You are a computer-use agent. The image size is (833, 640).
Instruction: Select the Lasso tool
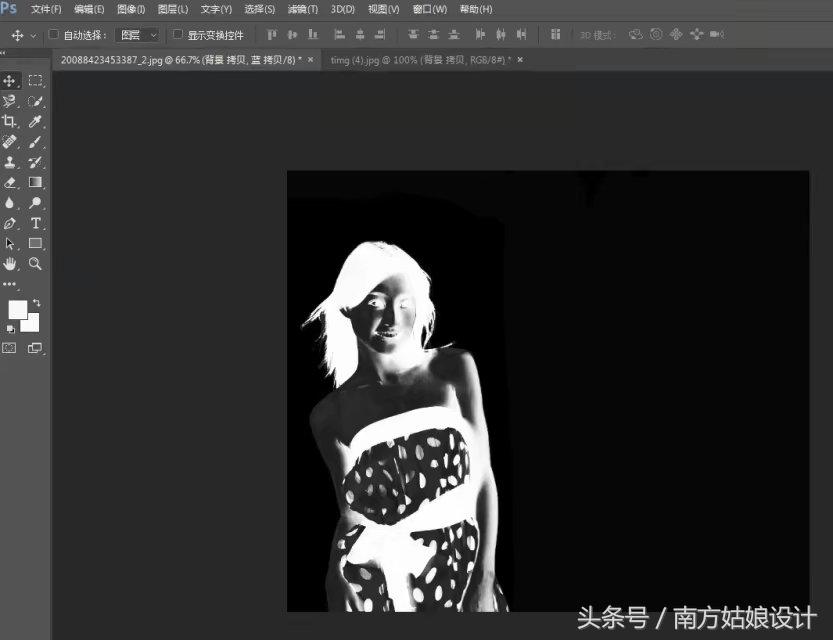[x=10, y=100]
